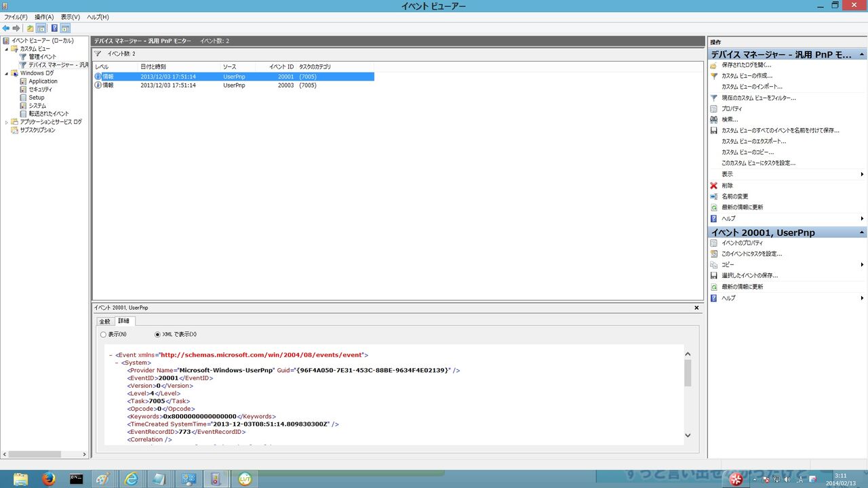Open プロパティ in the actions pane
Screen dimensions: 868x488
[x=732, y=108]
